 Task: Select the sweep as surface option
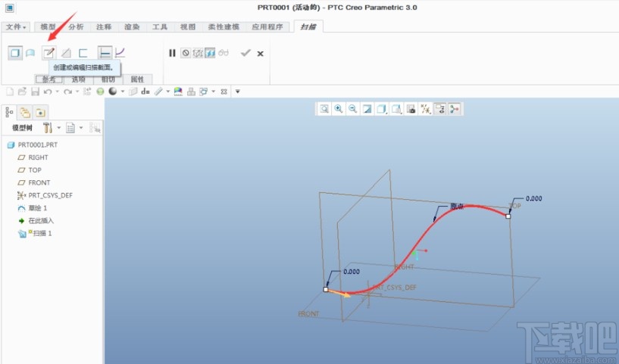click(30, 53)
